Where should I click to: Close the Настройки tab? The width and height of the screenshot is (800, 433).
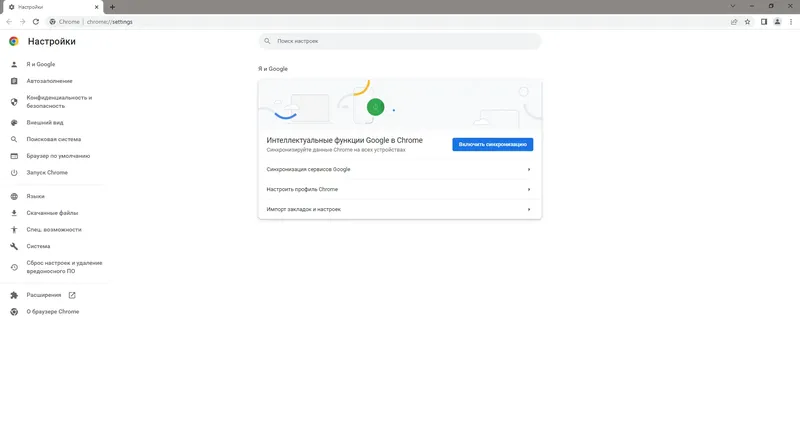pyautogui.click(x=96, y=7)
